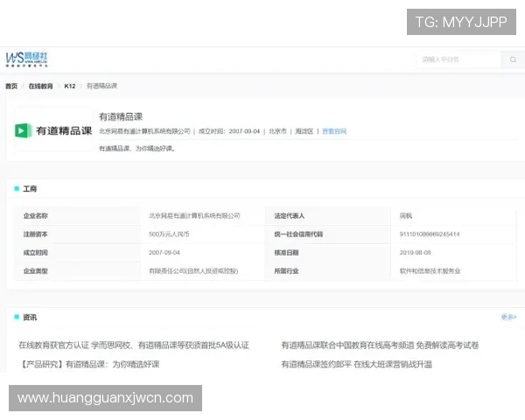
Task: Click 有限责任公司(自然人投资或控股) value
Action: click(x=193, y=271)
